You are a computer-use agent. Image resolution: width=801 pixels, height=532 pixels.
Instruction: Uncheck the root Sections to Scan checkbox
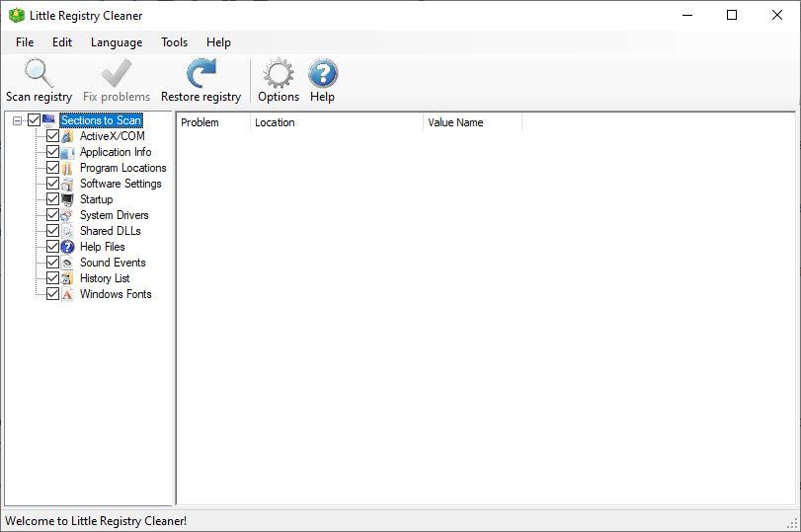pos(35,120)
